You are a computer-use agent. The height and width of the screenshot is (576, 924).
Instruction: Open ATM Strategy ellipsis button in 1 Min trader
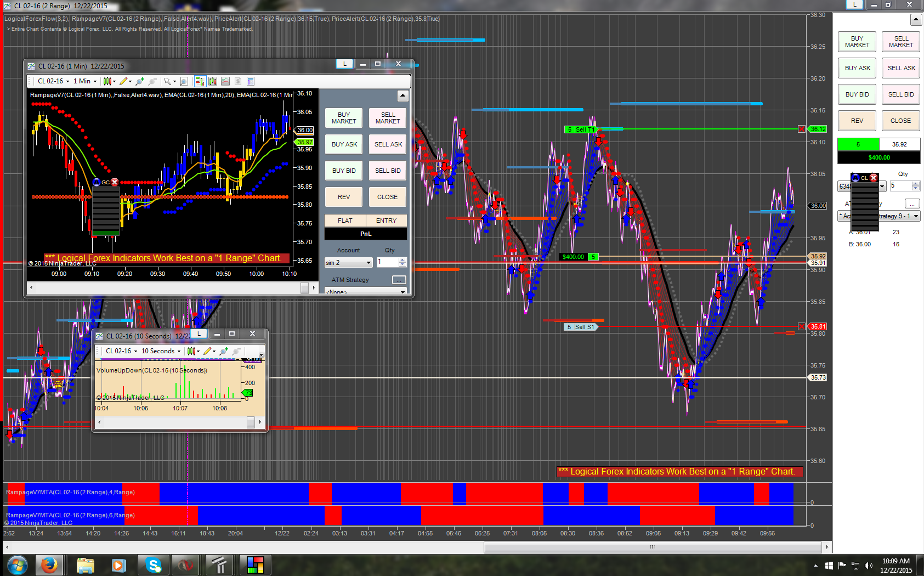[399, 280]
